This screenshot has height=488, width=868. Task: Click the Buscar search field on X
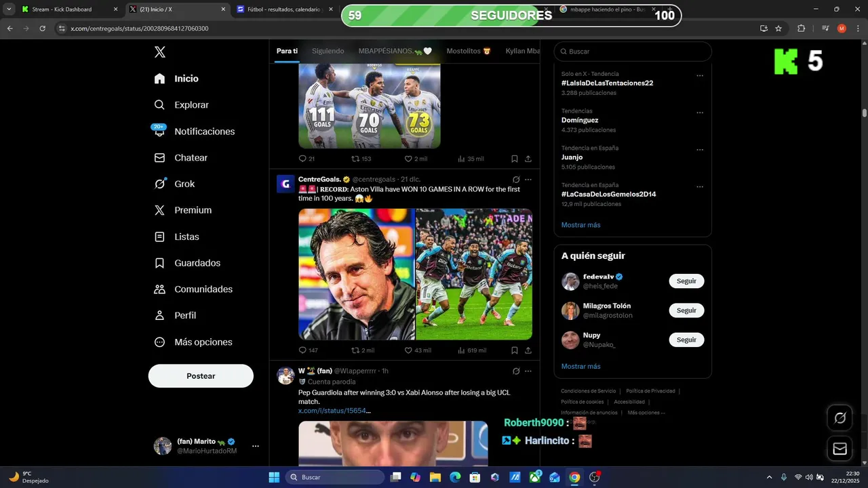(x=633, y=52)
